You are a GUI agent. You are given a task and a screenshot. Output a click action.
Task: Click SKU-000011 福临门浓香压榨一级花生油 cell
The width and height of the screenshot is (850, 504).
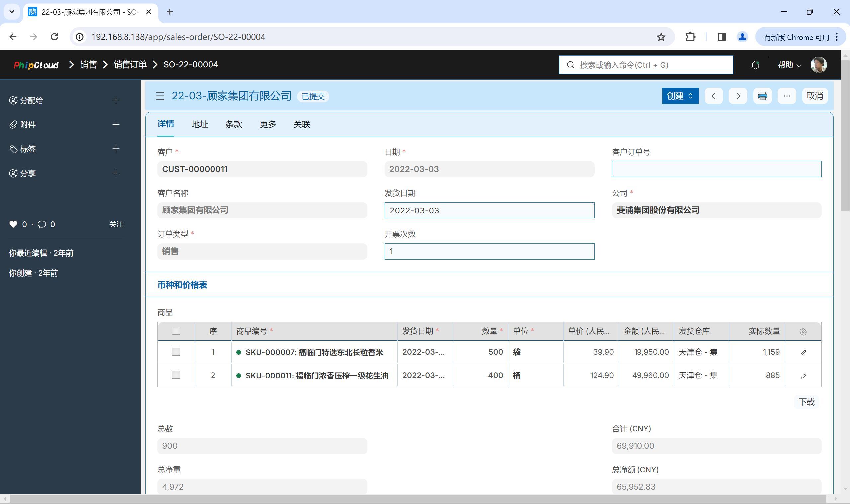click(x=314, y=376)
